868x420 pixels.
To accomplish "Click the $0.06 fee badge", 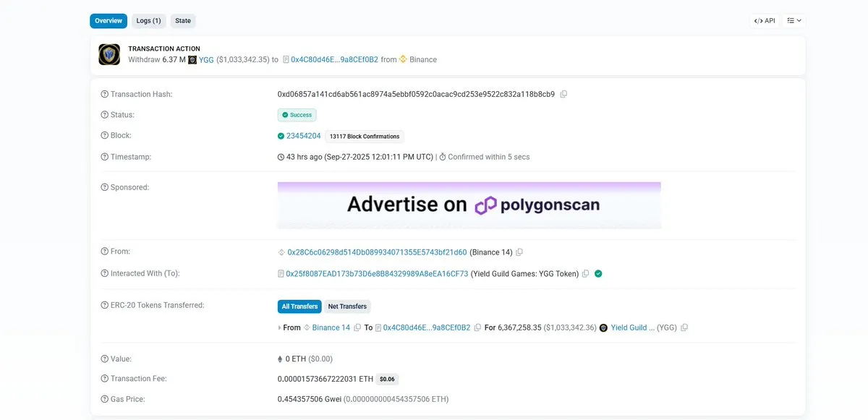I will click(x=387, y=379).
